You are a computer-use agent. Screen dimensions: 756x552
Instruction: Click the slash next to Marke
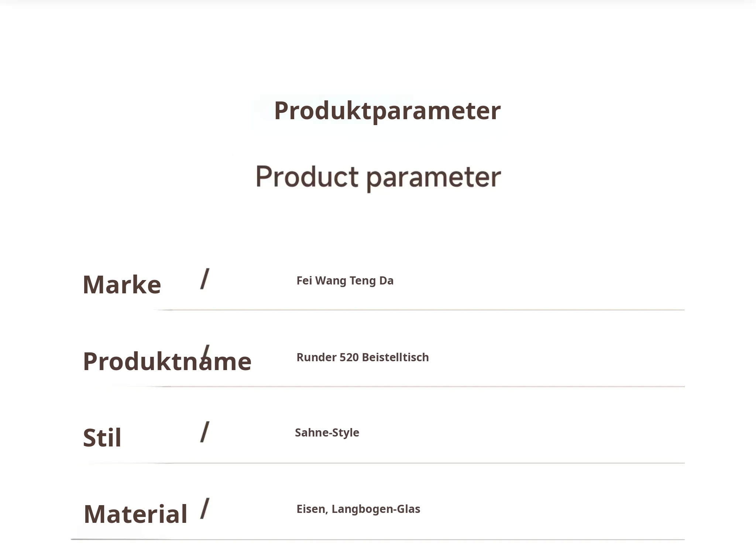[x=205, y=279]
